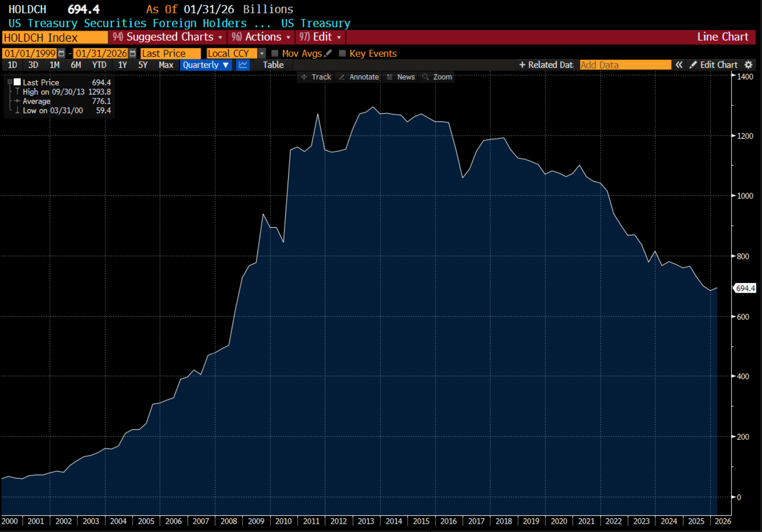Select the 5Y time range
The height and width of the screenshot is (532, 762).
[143, 65]
